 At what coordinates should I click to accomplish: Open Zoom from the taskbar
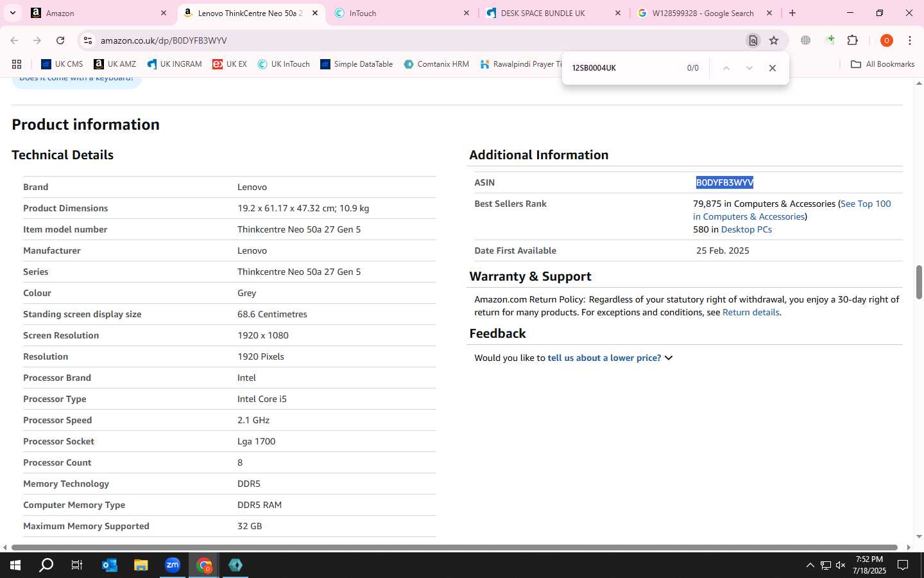click(173, 565)
